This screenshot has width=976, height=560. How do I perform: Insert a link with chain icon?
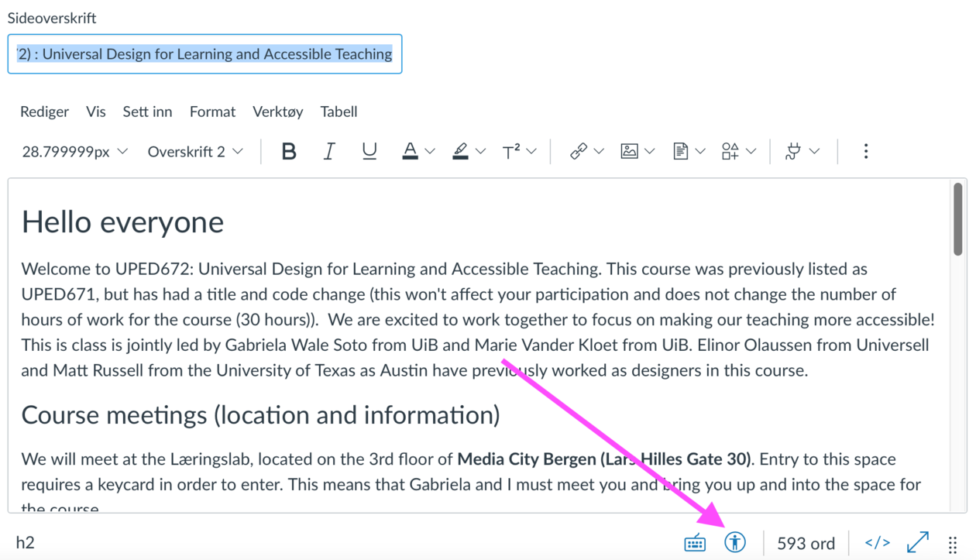click(579, 152)
